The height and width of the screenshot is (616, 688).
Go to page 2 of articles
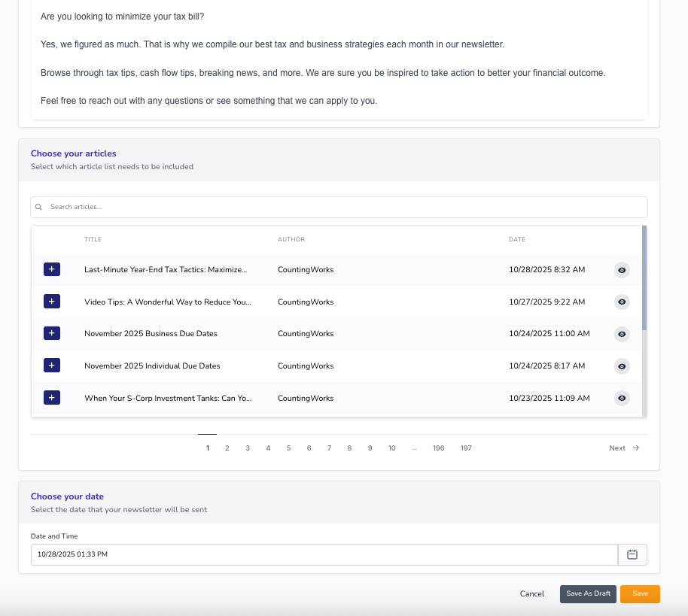(227, 448)
